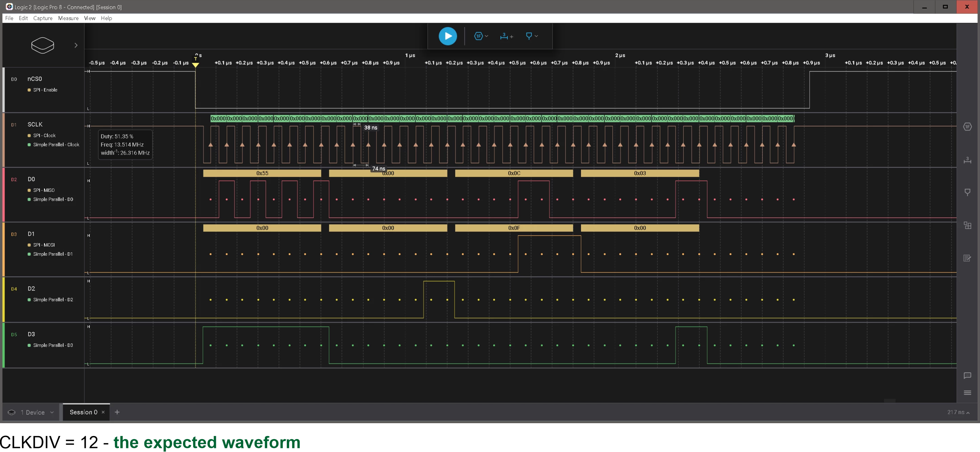Click the Duty: 51.35 % readout
Viewport: 980px width, 452px height.
(117, 136)
